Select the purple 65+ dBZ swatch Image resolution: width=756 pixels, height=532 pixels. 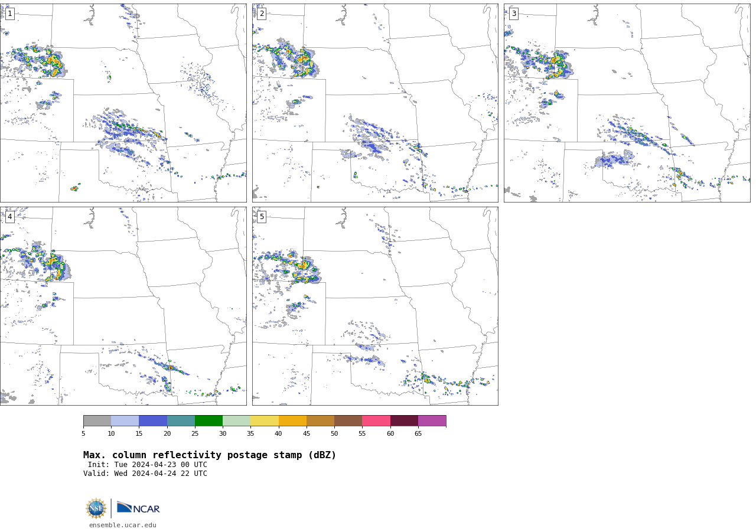(432, 420)
